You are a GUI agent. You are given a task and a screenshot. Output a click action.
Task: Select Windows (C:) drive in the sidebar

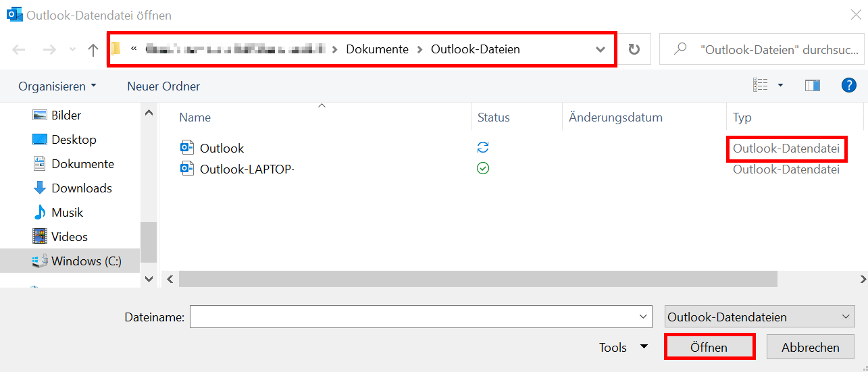point(70,261)
